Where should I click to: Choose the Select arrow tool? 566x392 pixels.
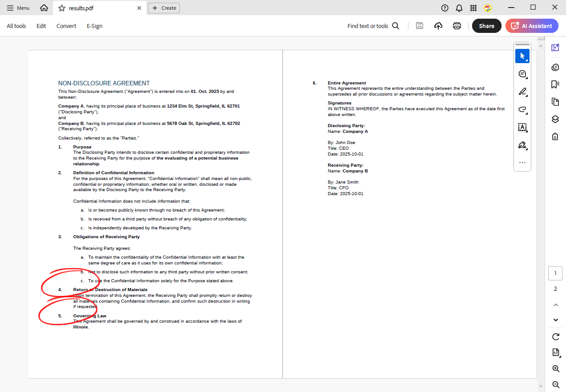[x=522, y=56]
